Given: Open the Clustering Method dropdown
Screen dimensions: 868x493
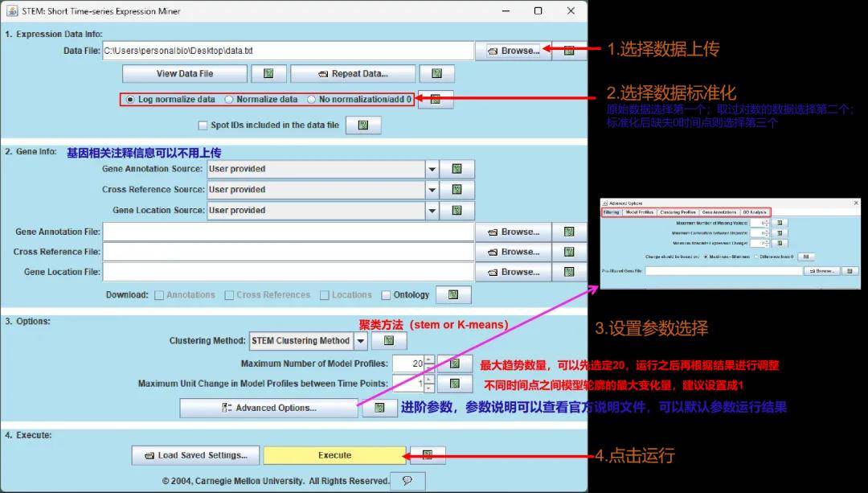Looking at the screenshot, I should coord(361,341).
